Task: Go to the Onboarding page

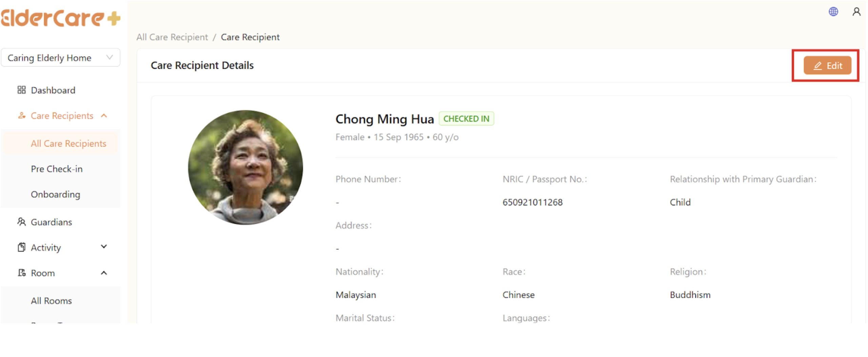Action: click(56, 194)
